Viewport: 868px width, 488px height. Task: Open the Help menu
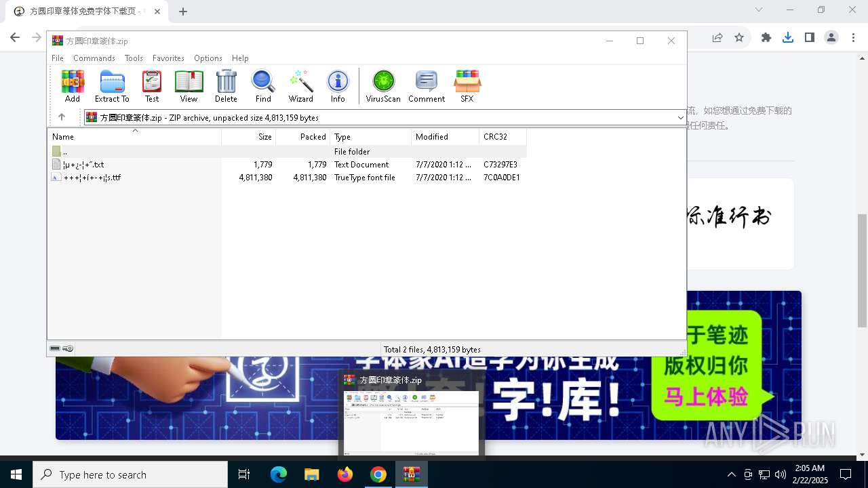coord(240,58)
